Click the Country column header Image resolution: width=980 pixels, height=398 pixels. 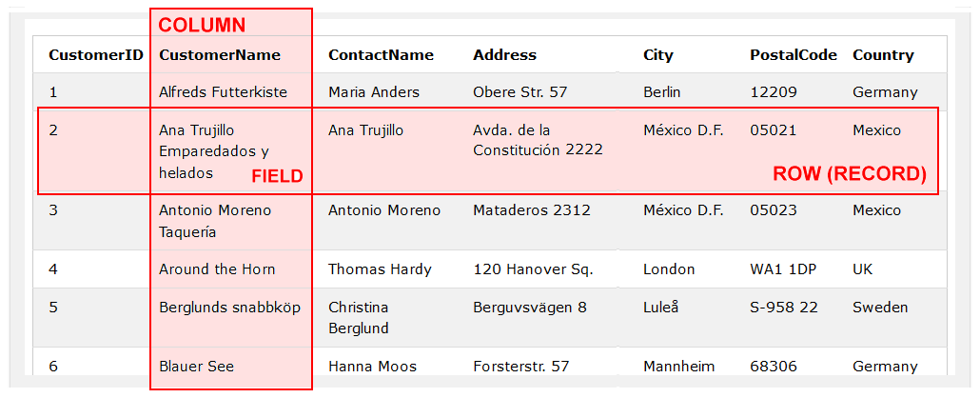tap(883, 55)
